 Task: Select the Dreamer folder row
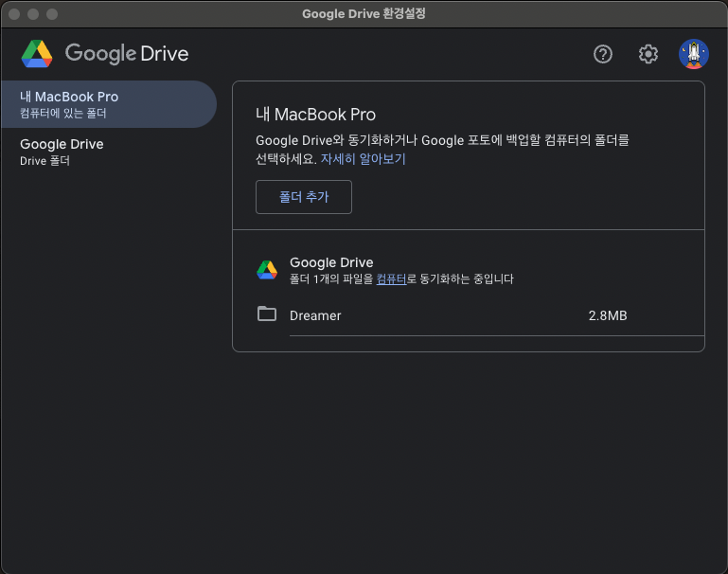point(480,315)
